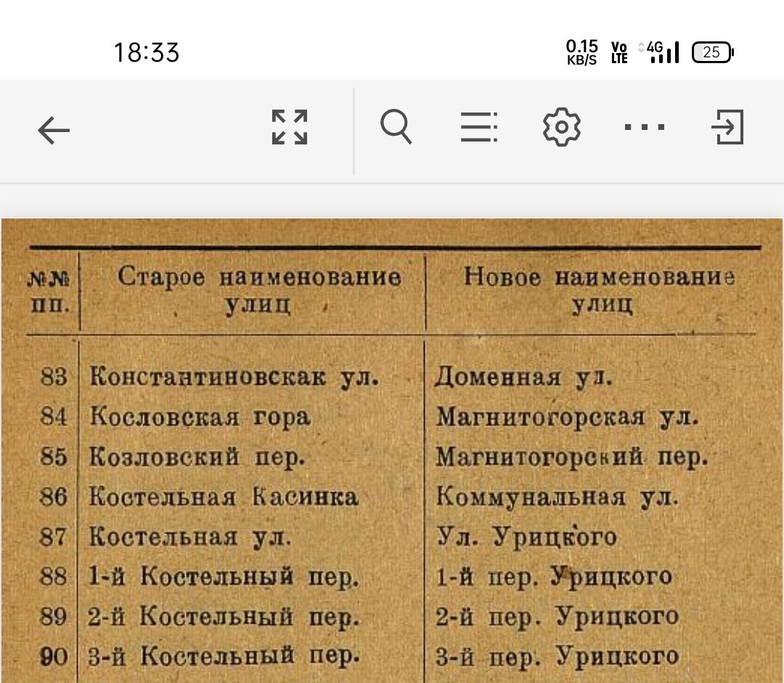The width and height of the screenshot is (784, 683).
Task: Tap the back arrow icon
Action: (x=54, y=130)
